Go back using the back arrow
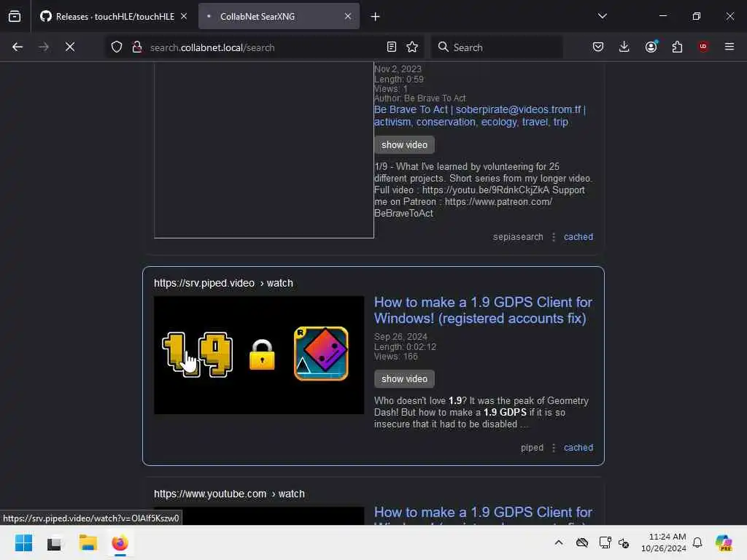 [x=18, y=47]
